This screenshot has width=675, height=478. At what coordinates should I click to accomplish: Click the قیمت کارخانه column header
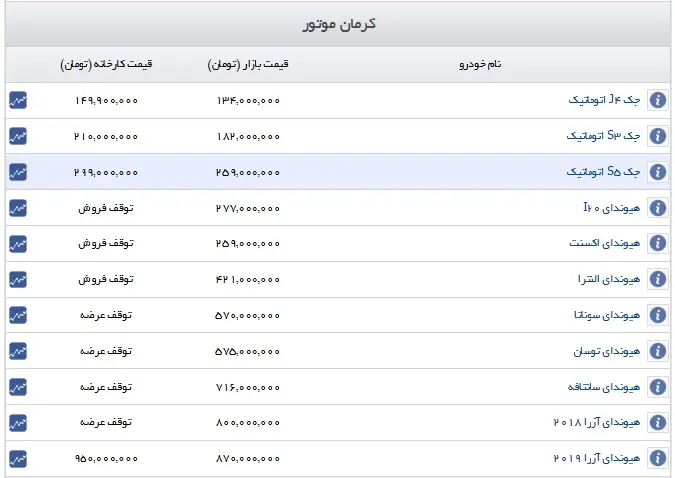click(x=106, y=65)
